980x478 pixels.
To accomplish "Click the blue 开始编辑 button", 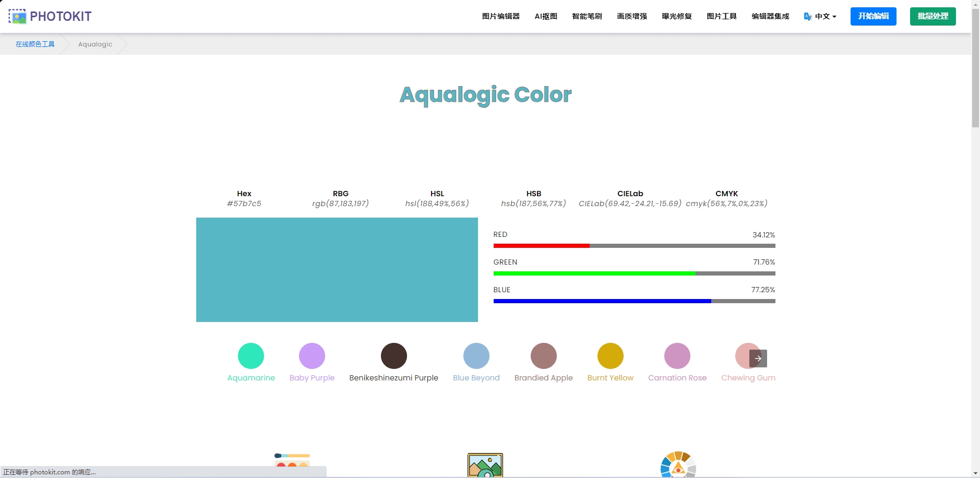I will click(x=873, y=16).
